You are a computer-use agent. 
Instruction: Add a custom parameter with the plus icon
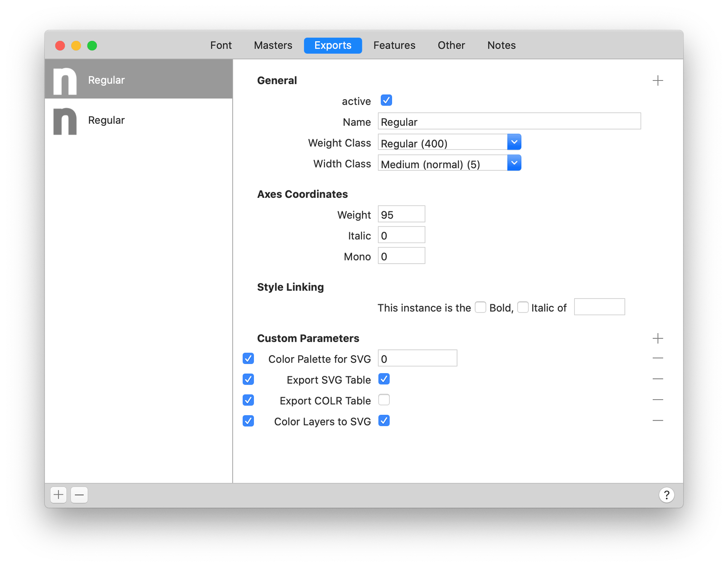click(658, 338)
